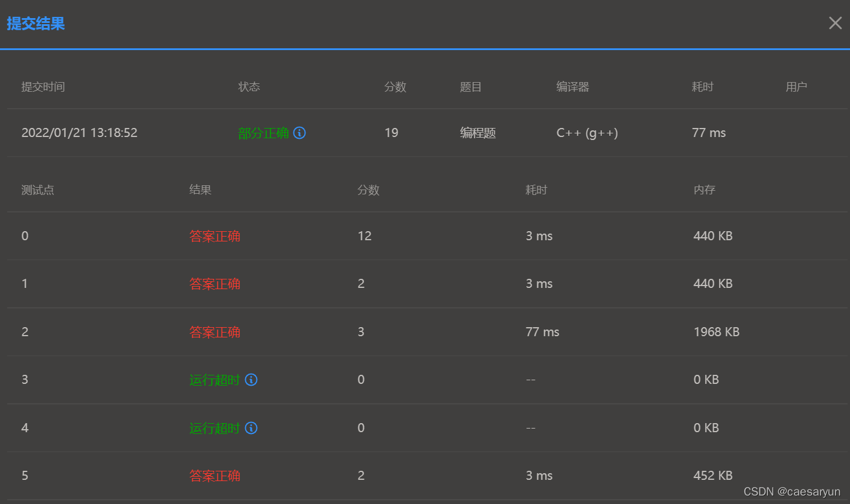This screenshot has height=504, width=850.
Task: Select the 状态 column header
Action: [x=249, y=86]
